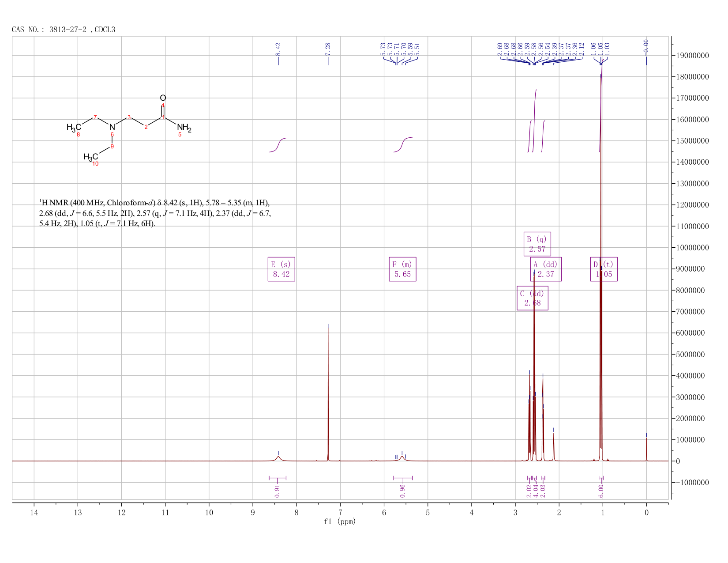
Task: Click the H3C group labeled 8
Action: (x=74, y=128)
